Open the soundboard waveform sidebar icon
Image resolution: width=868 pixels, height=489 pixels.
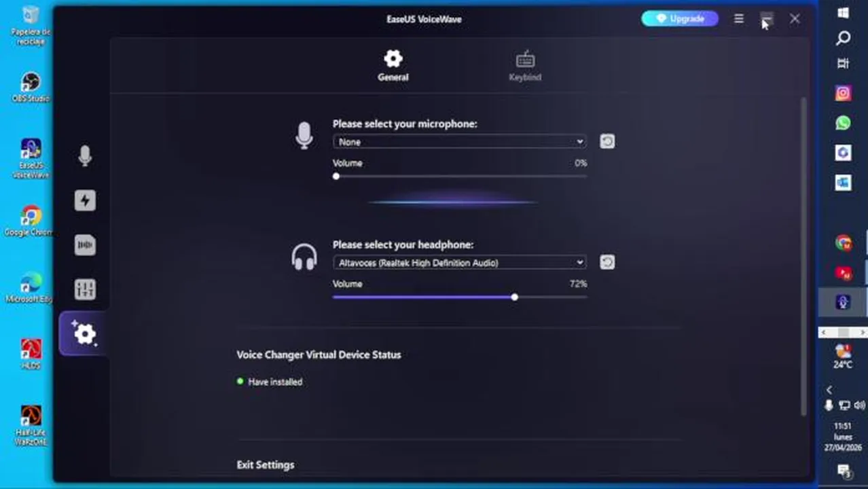[85, 245]
